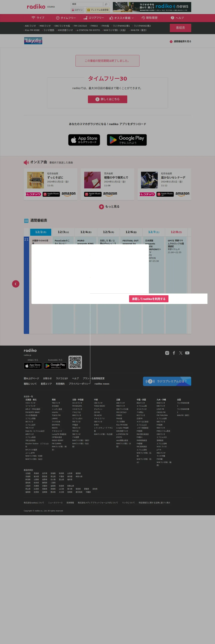The height and width of the screenshot is (644, 215).
Task: Select TOKYO FM in station list
Action: tap(56, 415)
